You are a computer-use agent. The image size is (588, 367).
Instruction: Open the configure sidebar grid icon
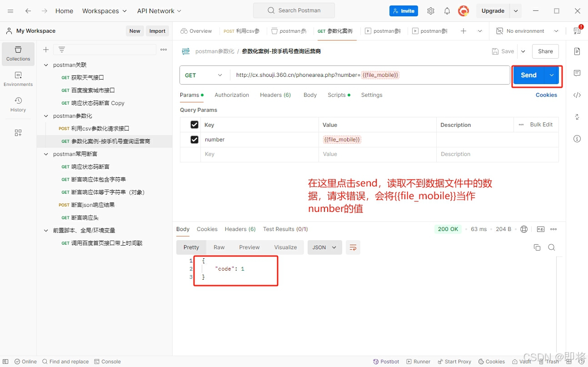point(18,133)
